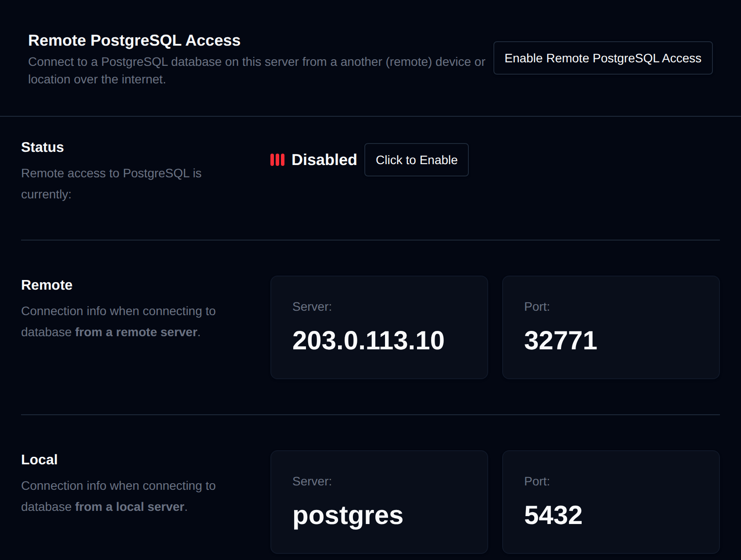Click the bold 'from a local server' text
This screenshot has width=741, height=560.
pos(129,507)
